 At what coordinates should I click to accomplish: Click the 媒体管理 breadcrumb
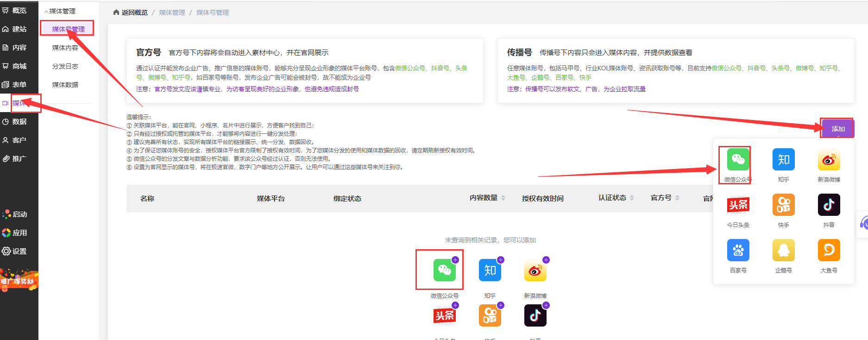click(x=172, y=13)
